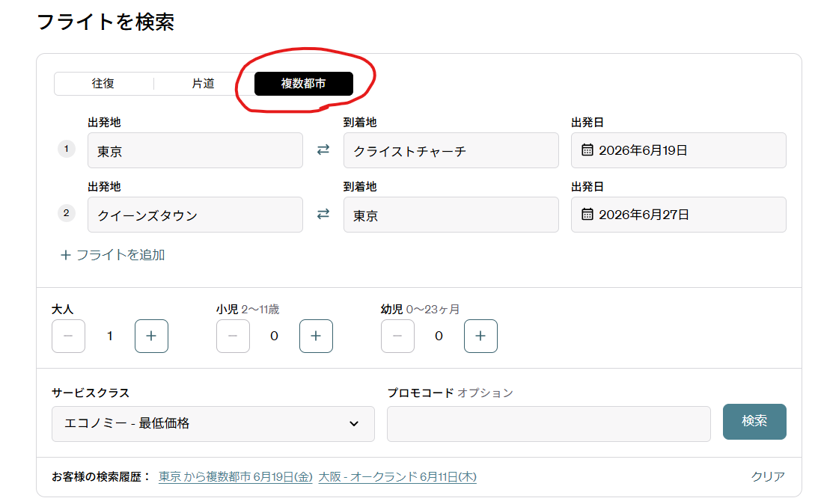The width and height of the screenshot is (815, 504).
Task: Decrease 幼児 passenger count with minus
Action: pyautogui.click(x=397, y=336)
